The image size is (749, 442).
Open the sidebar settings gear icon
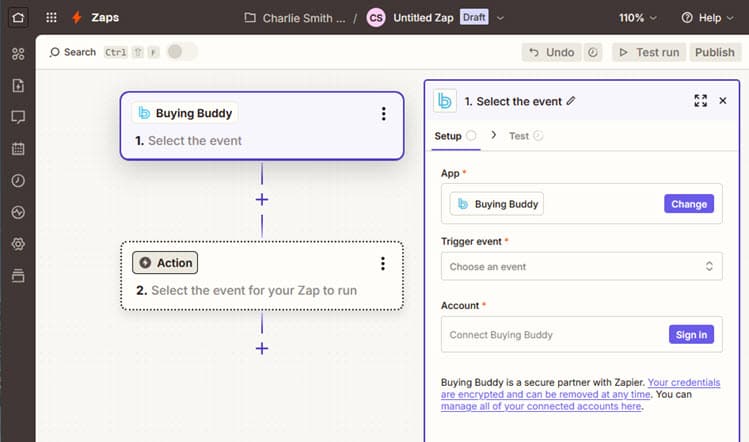18,244
